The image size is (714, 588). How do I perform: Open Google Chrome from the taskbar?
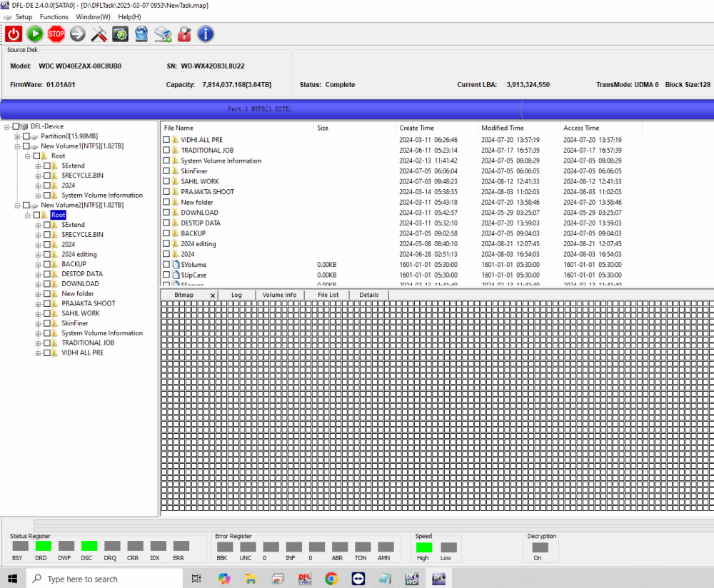click(x=331, y=579)
